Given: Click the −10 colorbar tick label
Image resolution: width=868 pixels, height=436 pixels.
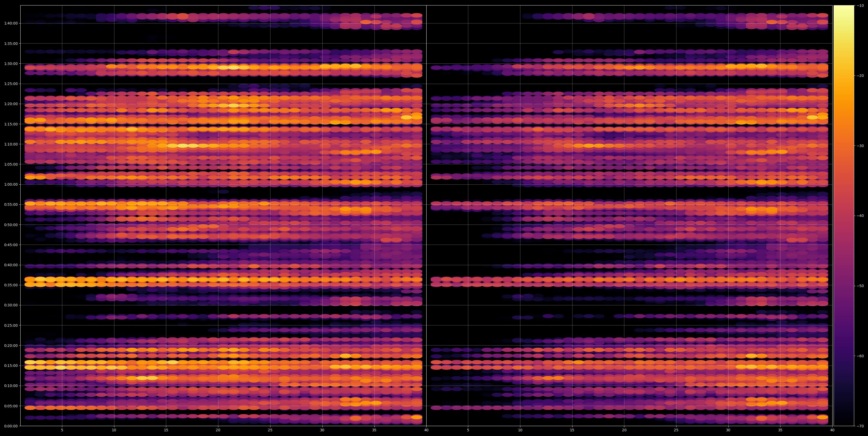Looking at the screenshot, I should (x=860, y=5).
